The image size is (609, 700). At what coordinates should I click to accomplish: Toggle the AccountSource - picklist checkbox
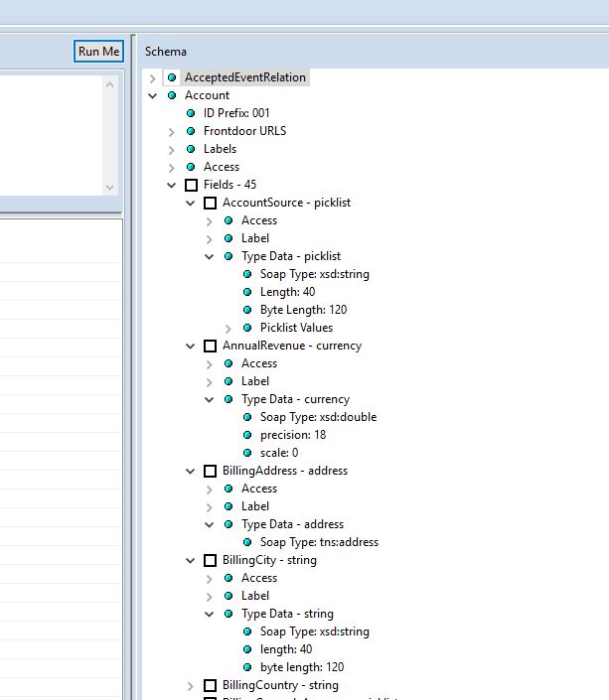tap(211, 203)
